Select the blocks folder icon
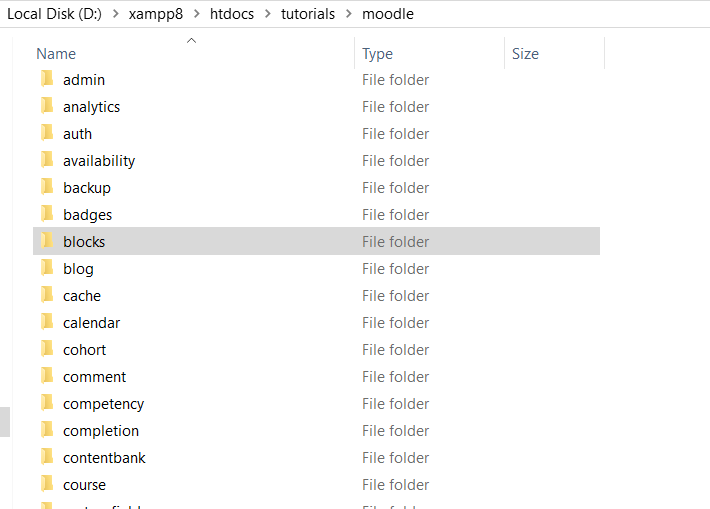Screen dimensions: 710x509 (x=47, y=241)
